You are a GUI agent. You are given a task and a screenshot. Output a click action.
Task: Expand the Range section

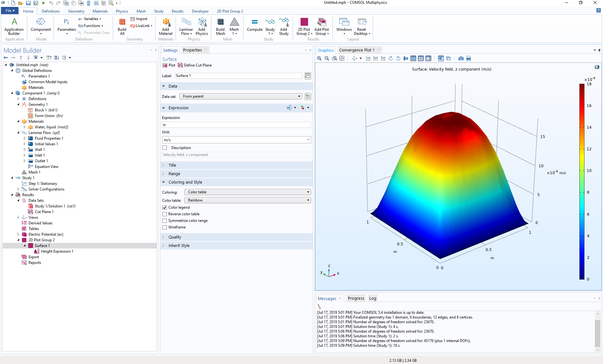click(x=174, y=174)
